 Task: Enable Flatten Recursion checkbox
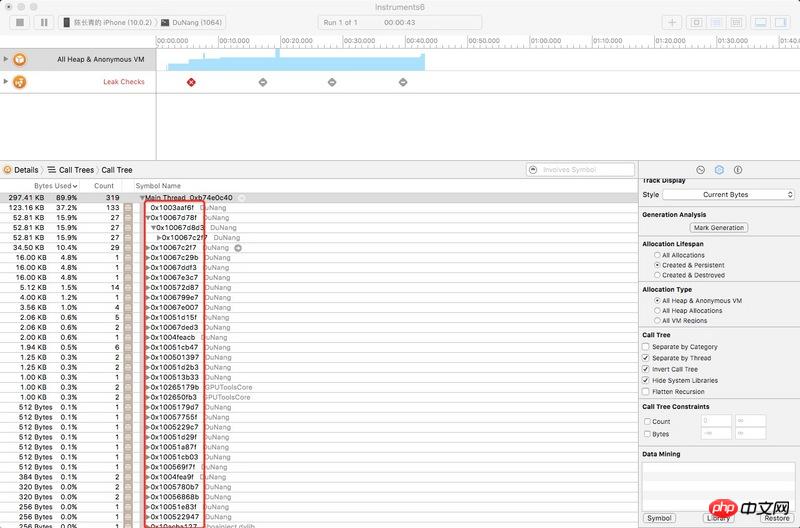tap(646, 392)
